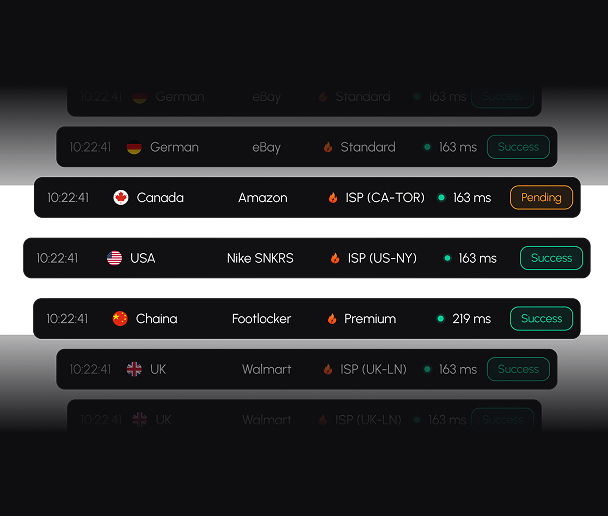The width and height of the screenshot is (608, 516).
Task: Select the Amazon store label
Action: tap(263, 198)
